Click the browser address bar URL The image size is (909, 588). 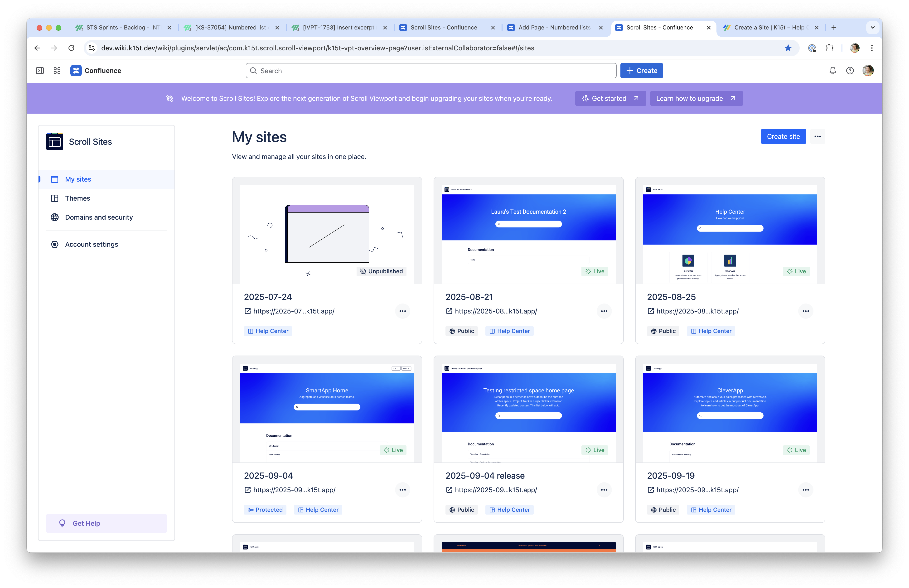(318, 48)
